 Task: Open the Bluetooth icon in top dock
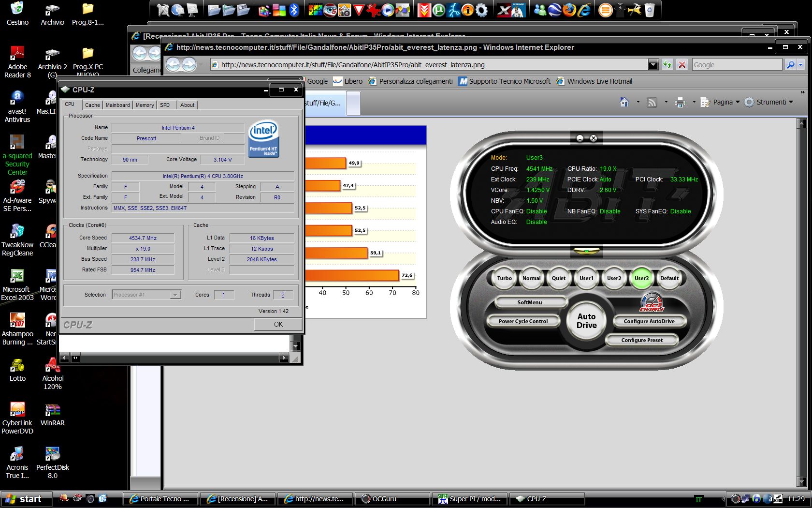tap(294, 10)
